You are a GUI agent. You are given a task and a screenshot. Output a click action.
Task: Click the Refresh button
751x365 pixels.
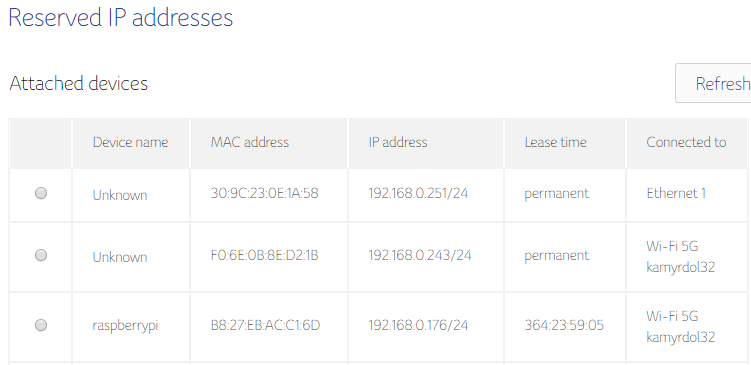(x=713, y=83)
